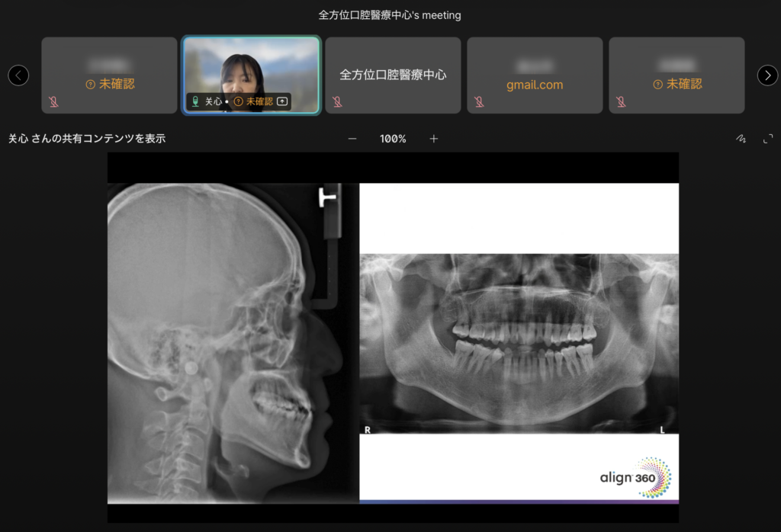This screenshot has width=781, height=532.
Task: Open the annotation squiggle tool
Action: 741,139
